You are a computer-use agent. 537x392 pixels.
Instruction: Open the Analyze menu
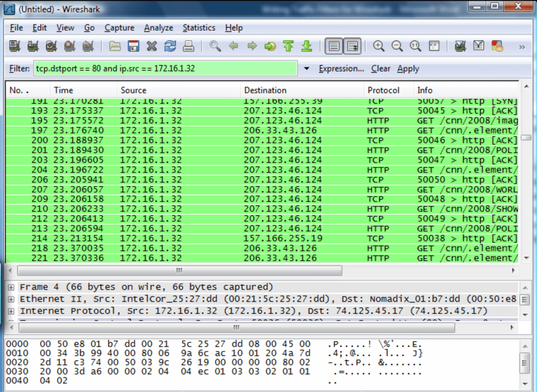pos(158,28)
